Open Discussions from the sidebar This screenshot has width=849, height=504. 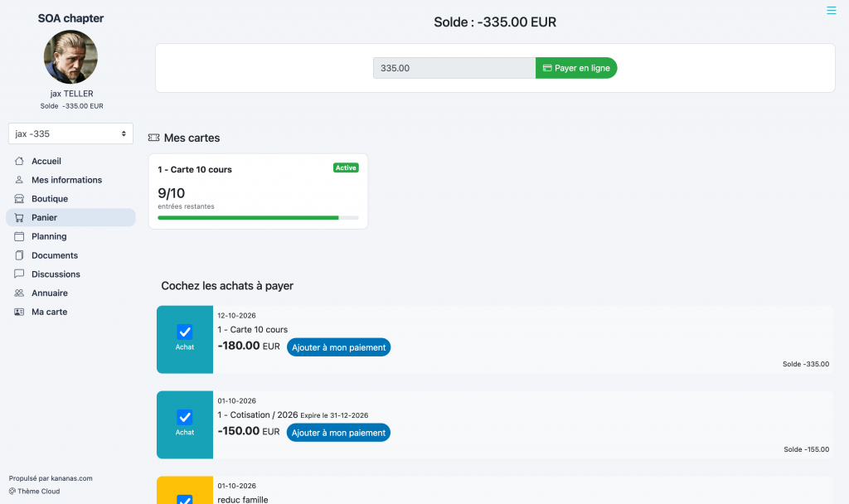[x=70, y=274]
